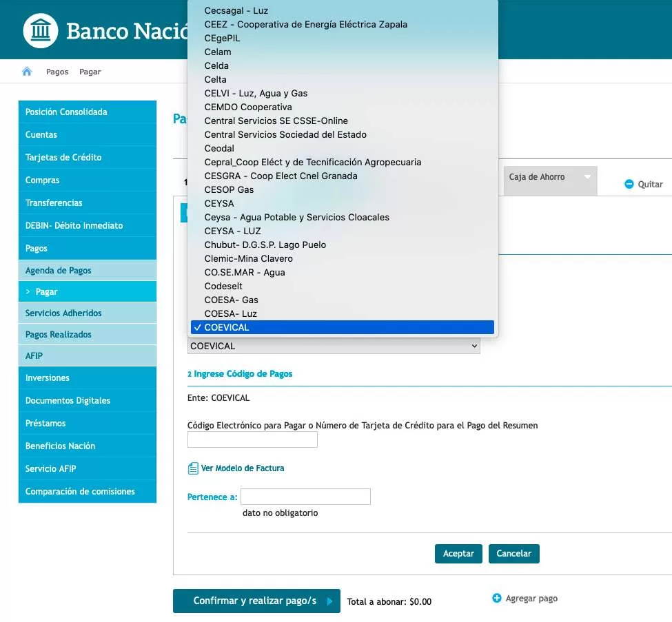Go to home via house icon
Image resolution: width=672 pixels, height=622 pixels.
pyautogui.click(x=27, y=71)
